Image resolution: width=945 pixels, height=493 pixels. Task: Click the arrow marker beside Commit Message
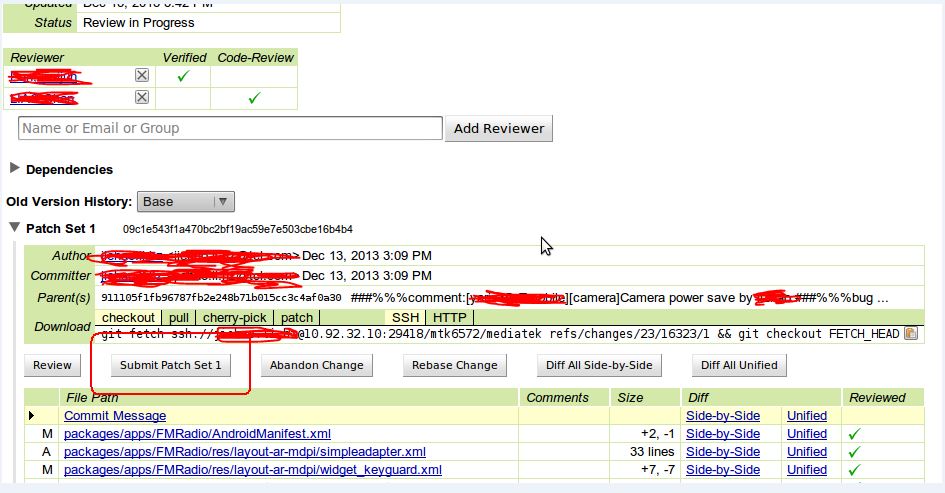click(31, 416)
